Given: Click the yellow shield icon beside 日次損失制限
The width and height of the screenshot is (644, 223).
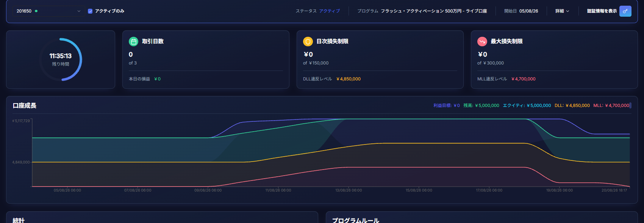Looking at the screenshot, I should coord(308,41).
